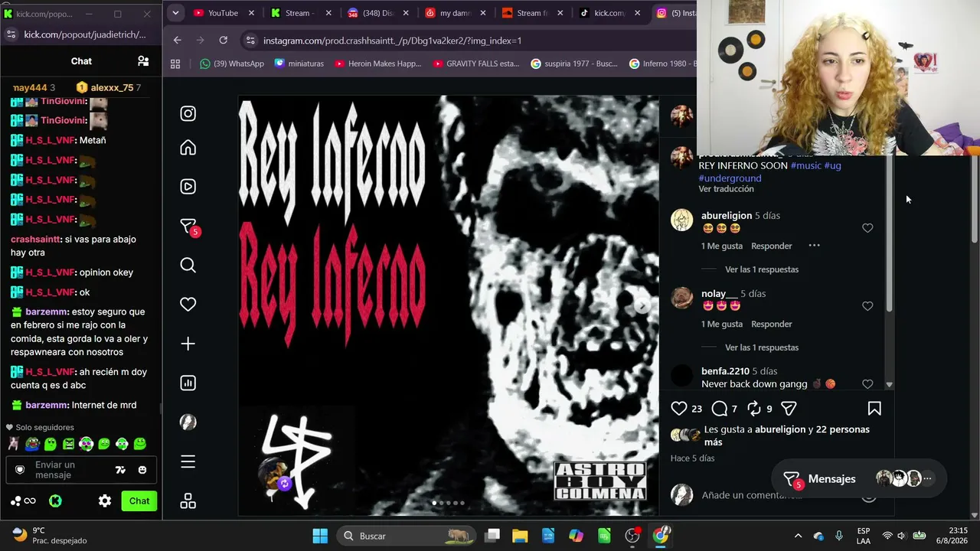Open the 7TV emote menu in chat
Screen dimensions: 980x551
[x=120, y=470]
